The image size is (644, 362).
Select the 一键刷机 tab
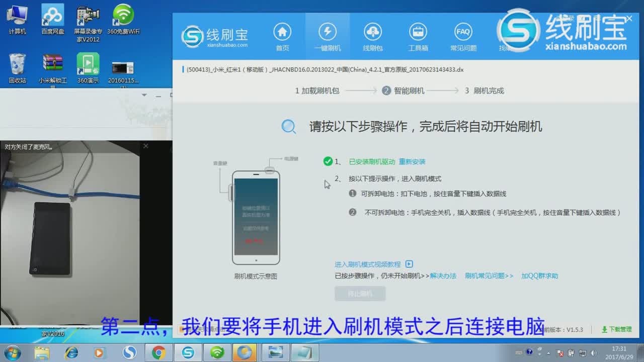(328, 36)
